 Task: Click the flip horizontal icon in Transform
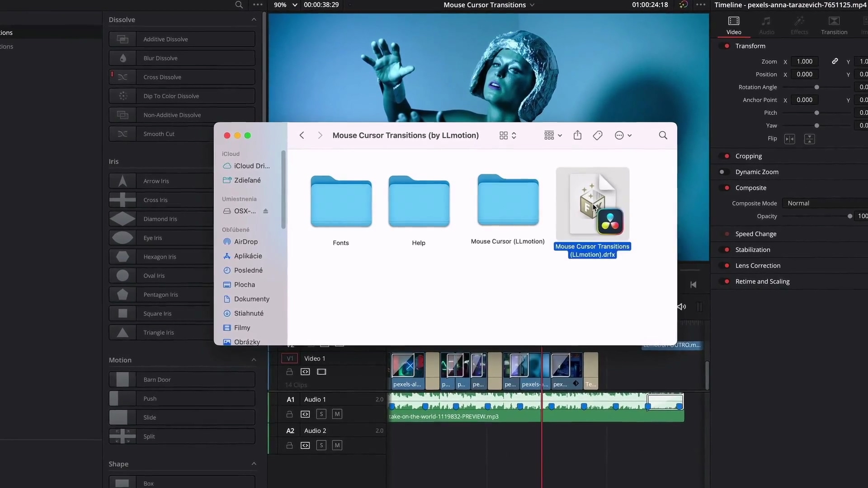[x=789, y=139]
